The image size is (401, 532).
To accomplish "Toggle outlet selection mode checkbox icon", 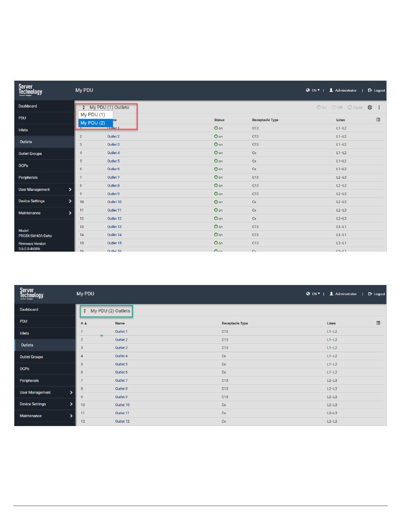I will click(x=370, y=107).
